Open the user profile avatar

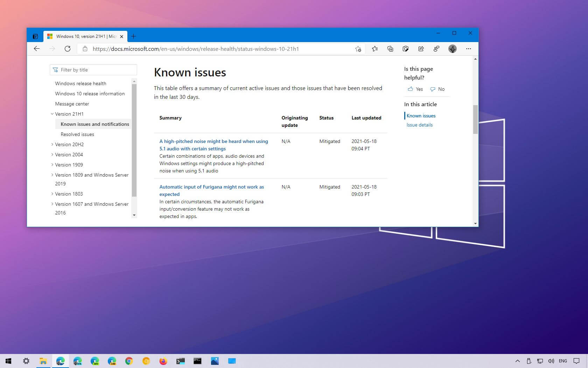point(452,49)
